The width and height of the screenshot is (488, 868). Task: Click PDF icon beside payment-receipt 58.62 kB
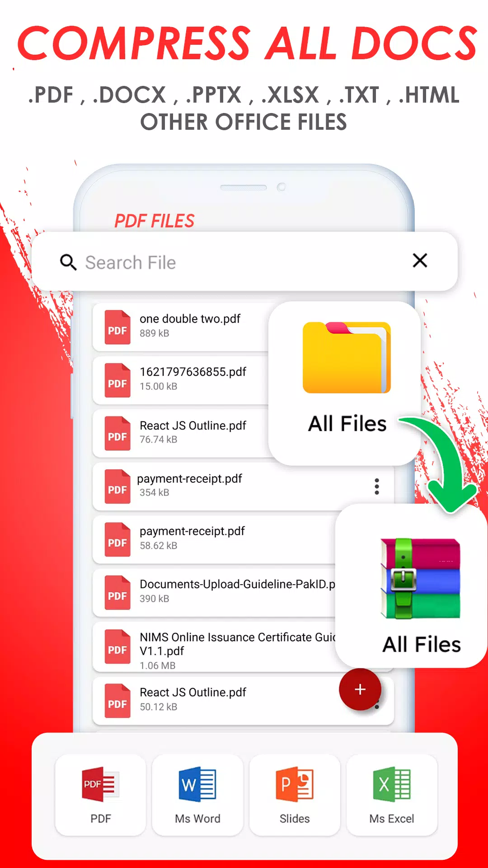pos(117,539)
